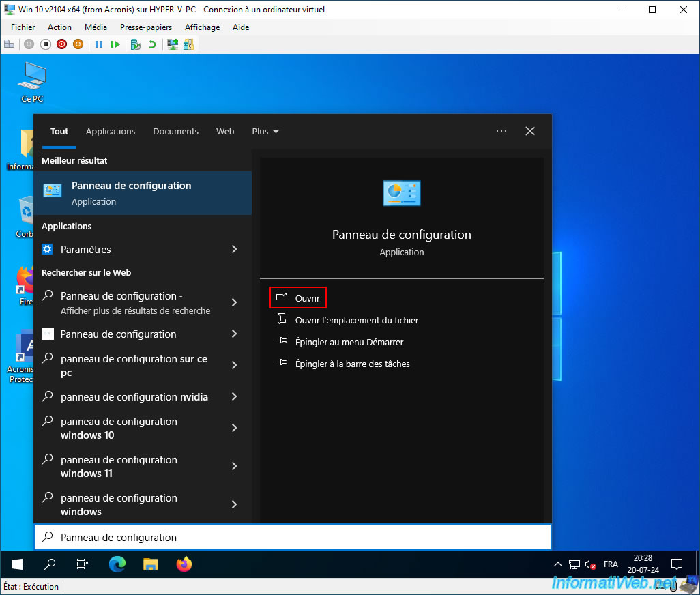The image size is (700, 595).
Task: Click 'Épingler au menu Démarrer'
Action: click(340, 342)
